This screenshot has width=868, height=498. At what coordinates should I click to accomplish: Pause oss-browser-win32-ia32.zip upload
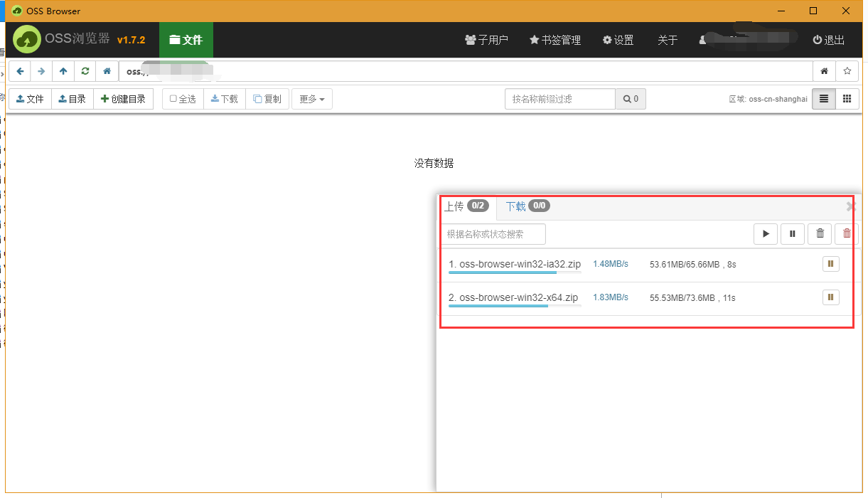[830, 264]
